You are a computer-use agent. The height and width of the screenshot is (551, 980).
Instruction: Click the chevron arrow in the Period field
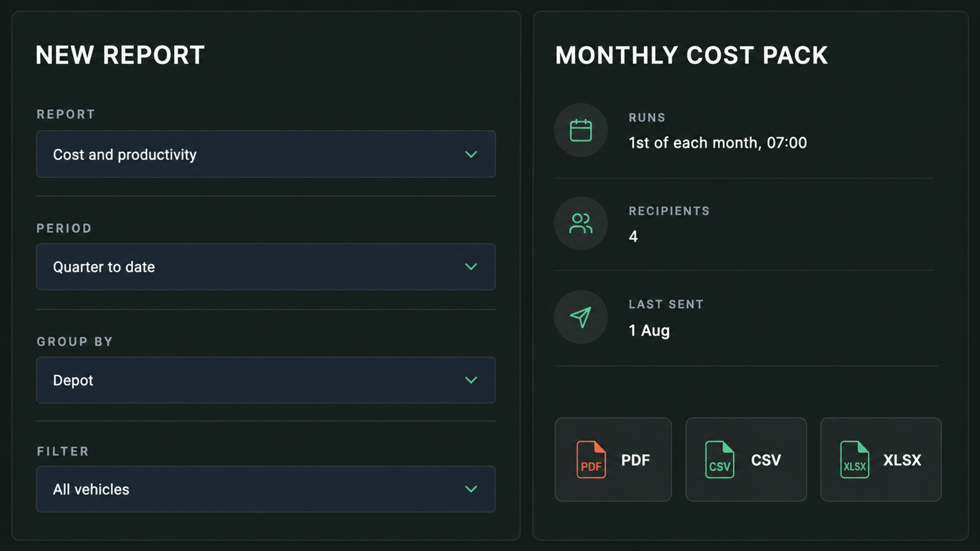click(471, 267)
